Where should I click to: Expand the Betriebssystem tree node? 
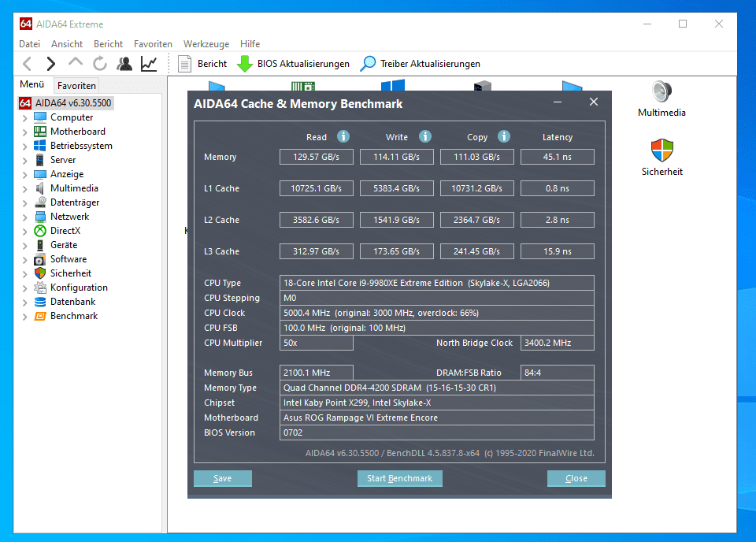[25, 146]
